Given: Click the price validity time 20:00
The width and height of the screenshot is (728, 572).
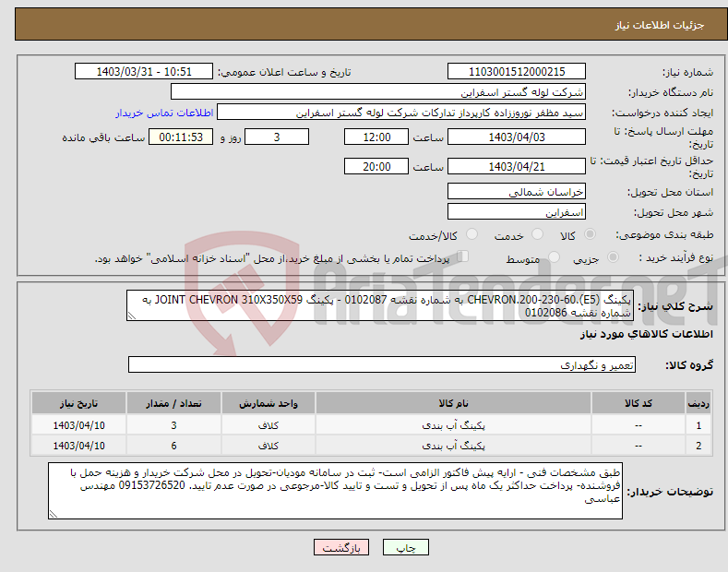Looking at the screenshot, I should 376,166.
